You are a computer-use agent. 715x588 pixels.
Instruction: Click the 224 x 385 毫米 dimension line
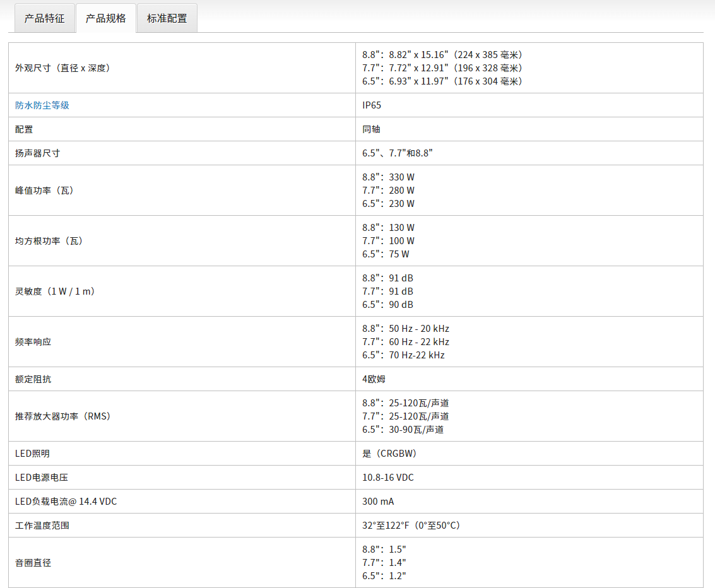point(442,55)
